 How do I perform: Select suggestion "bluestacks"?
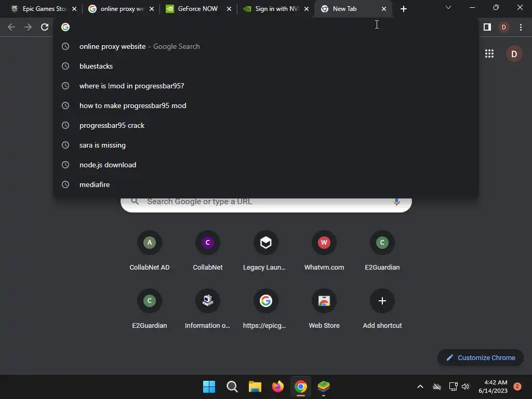266,66
